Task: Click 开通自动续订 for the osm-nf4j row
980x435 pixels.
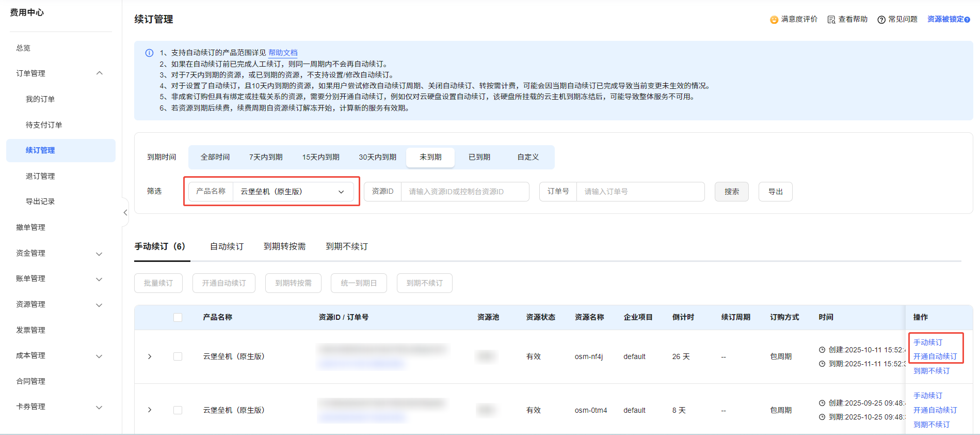Action: click(935, 356)
